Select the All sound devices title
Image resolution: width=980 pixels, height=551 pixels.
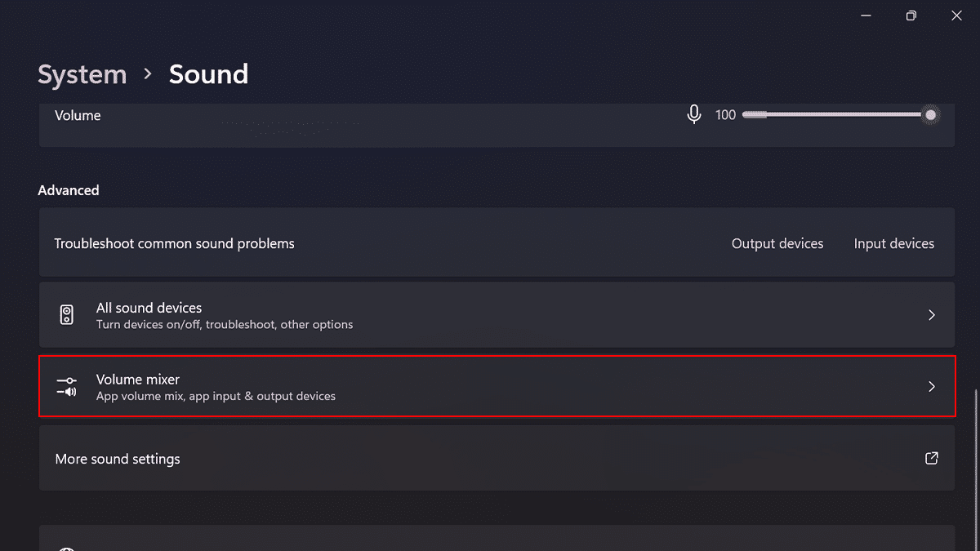[x=149, y=308]
